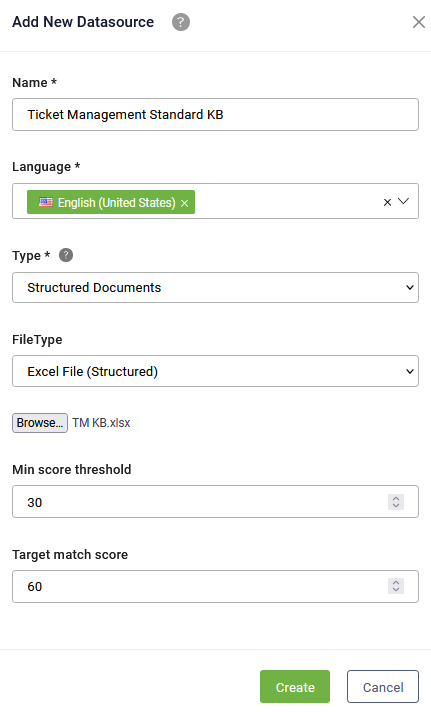Remove the English (United States) language tag
The image size is (431, 713).
tap(185, 203)
